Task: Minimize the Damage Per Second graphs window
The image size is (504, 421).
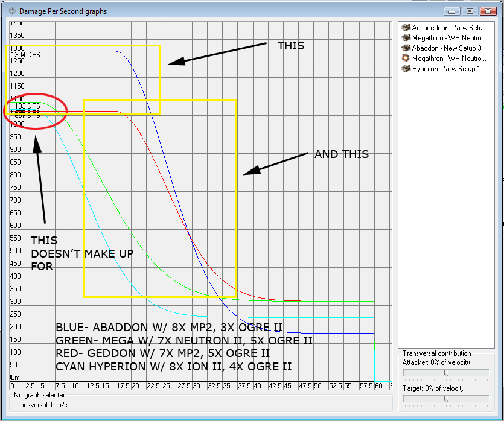Action: [451, 11]
